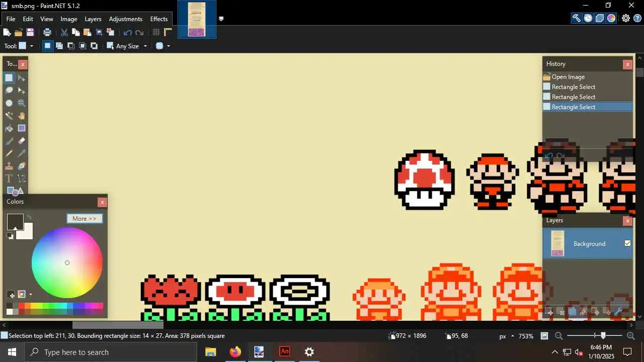Viewport: 644px width, 362px height.
Task: Select the Zoom tool in Tools panel
Action: coord(22,103)
